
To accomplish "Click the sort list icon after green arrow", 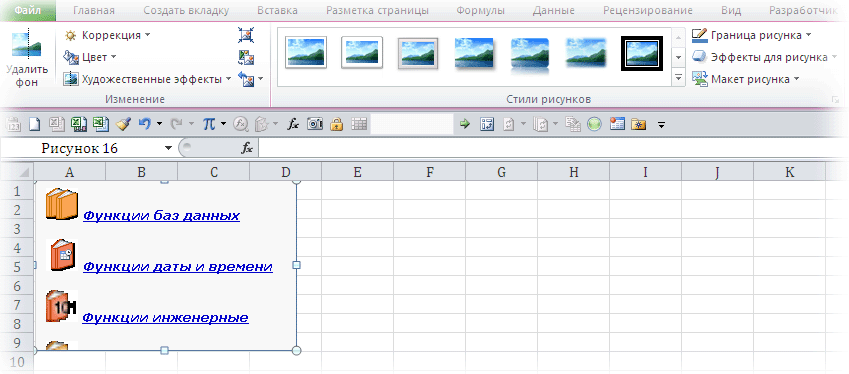I will [x=487, y=124].
